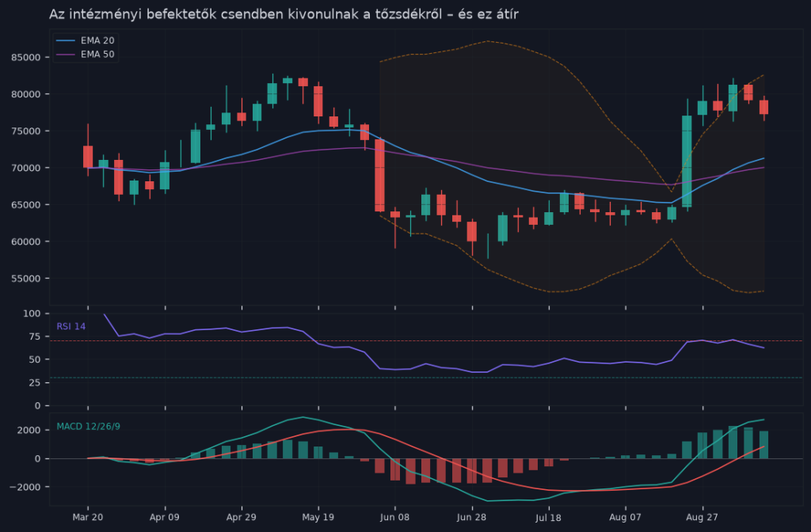811x532 pixels.
Task: Click the "Mar 20" date label
Action: [x=87, y=517]
